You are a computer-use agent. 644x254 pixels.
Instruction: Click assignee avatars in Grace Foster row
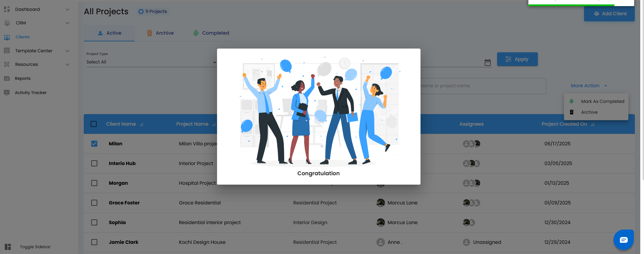[472, 203]
